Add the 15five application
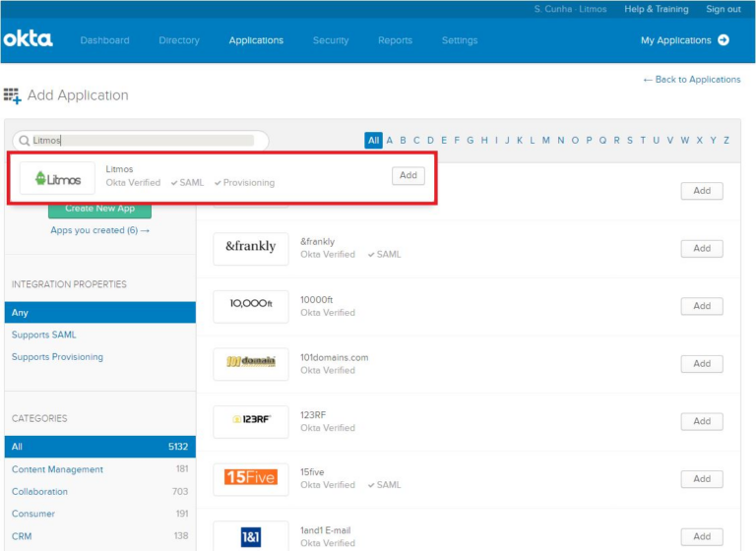Image resolution: width=756 pixels, height=551 pixels. pyautogui.click(x=702, y=479)
